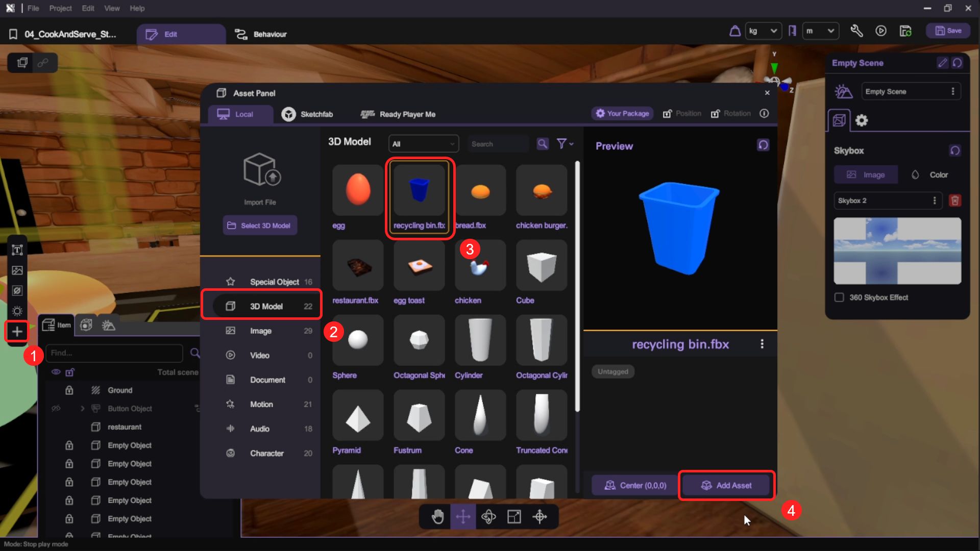The image size is (980, 551).
Task: Click the trash icon beside Skybox 2
Action: point(955,201)
